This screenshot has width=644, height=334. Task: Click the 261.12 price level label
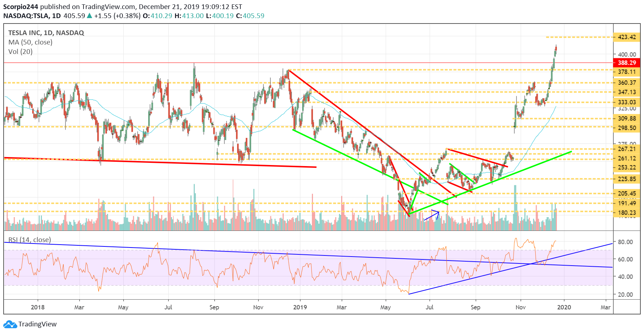627,158
